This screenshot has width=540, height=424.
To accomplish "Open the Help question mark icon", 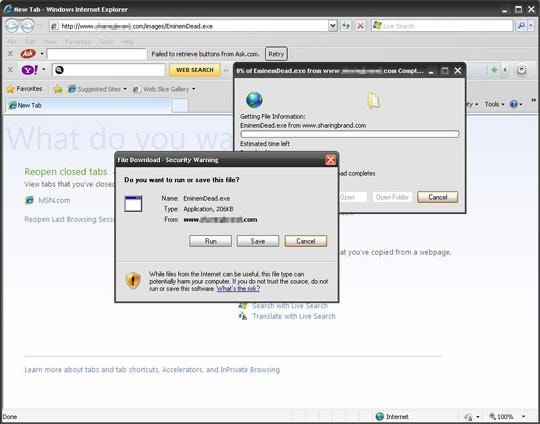I will [513, 104].
